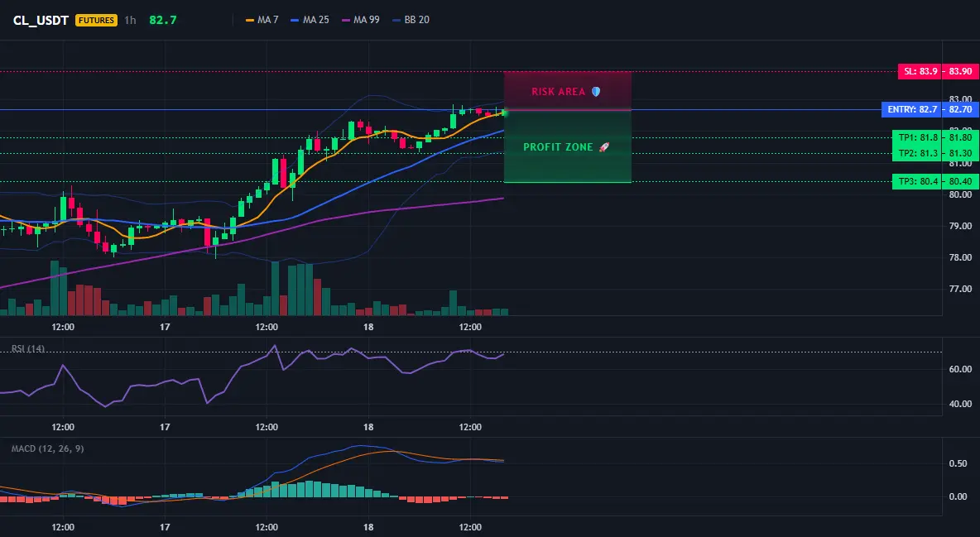Click the 17 date label under RSI panel
This screenshot has height=537, width=980.
(x=165, y=427)
